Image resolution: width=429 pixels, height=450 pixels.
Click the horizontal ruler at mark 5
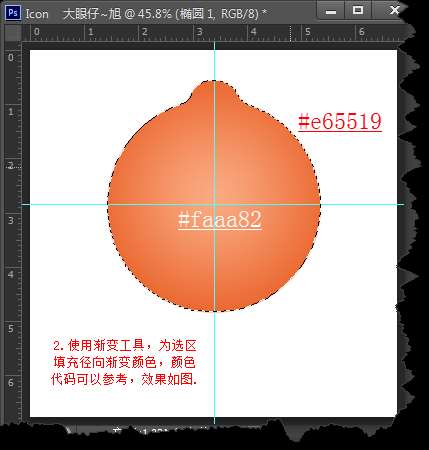tap(307, 32)
